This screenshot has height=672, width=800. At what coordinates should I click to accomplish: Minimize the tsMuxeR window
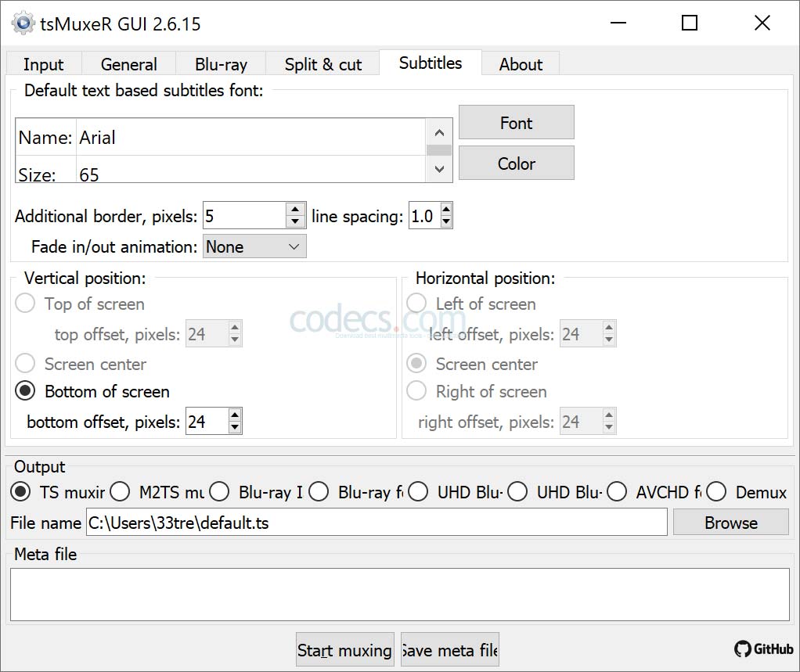click(x=618, y=23)
